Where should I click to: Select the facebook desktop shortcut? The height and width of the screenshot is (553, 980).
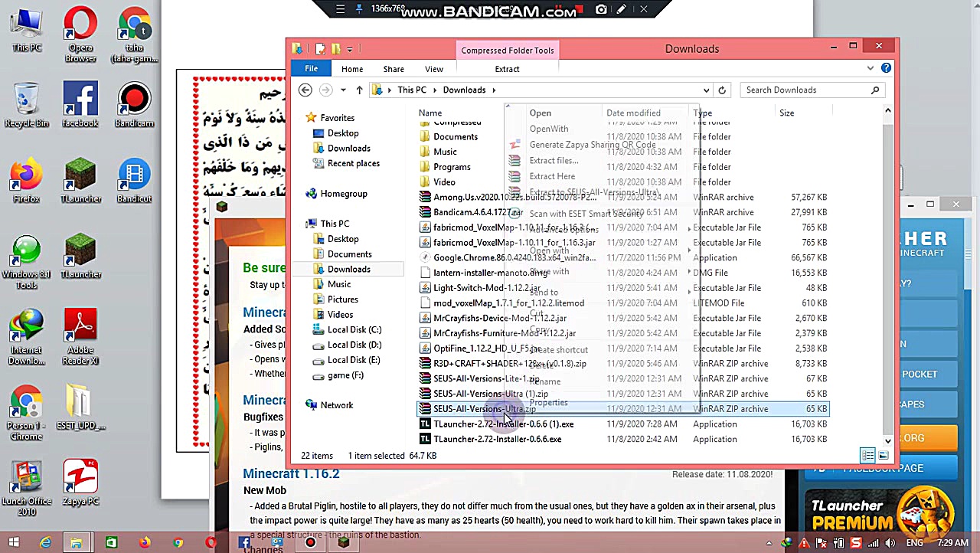pyautogui.click(x=80, y=106)
